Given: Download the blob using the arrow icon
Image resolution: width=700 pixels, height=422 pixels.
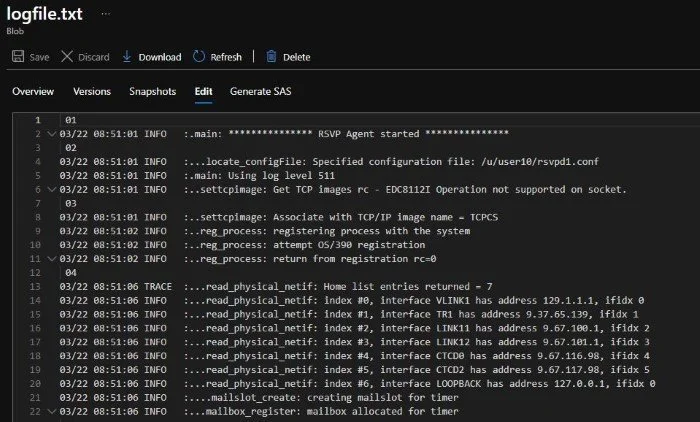Looking at the screenshot, I should [127, 57].
